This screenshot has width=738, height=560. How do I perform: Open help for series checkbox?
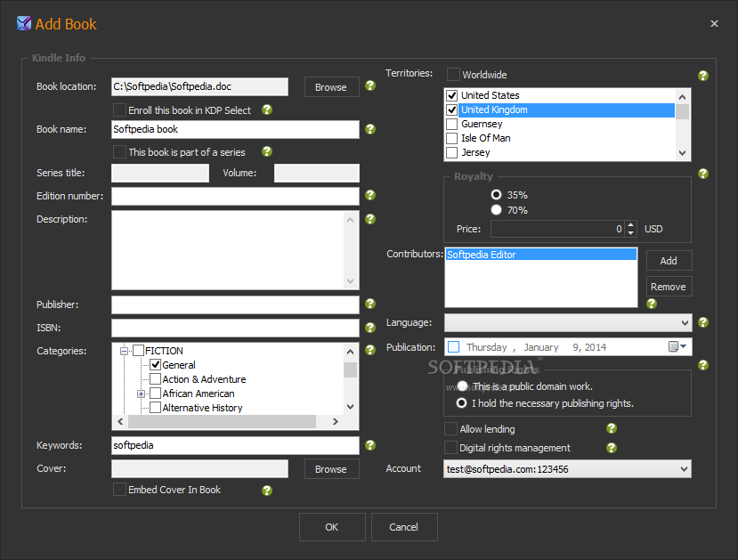267,151
